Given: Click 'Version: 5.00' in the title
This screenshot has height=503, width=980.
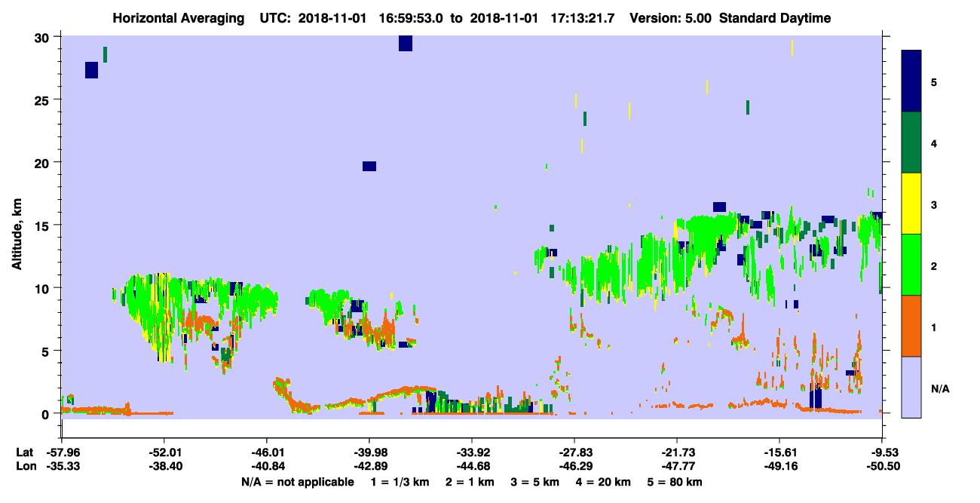Looking at the screenshot, I should pos(671,18).
